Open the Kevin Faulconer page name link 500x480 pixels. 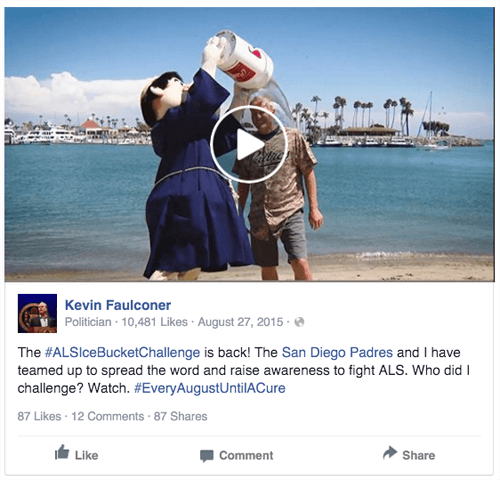pos(118,305)
